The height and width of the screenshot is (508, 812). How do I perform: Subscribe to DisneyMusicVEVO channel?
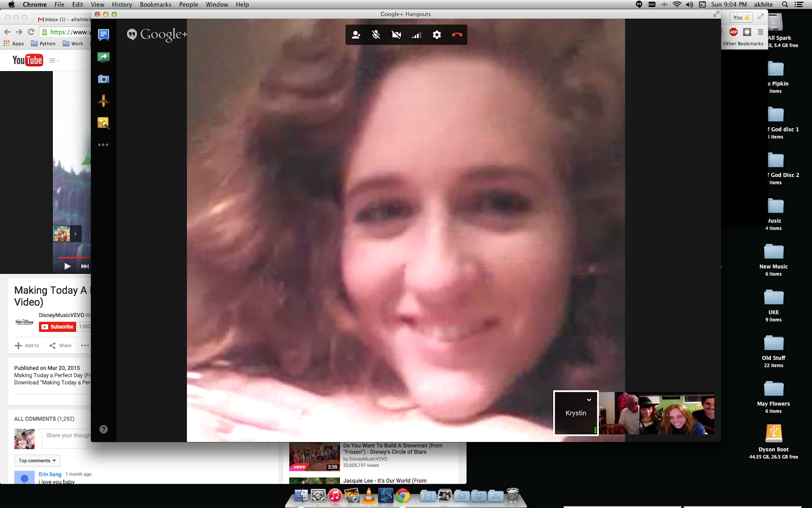point(57,327)
